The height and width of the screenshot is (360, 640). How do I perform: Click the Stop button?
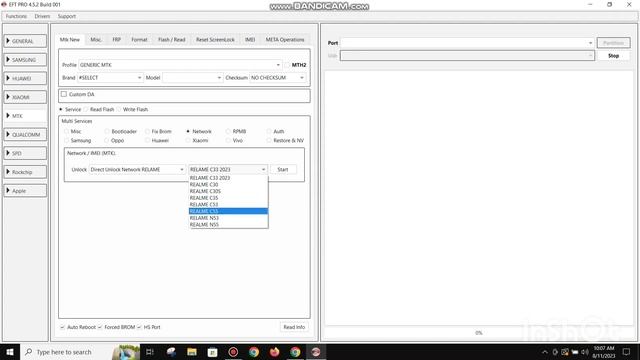613,56
